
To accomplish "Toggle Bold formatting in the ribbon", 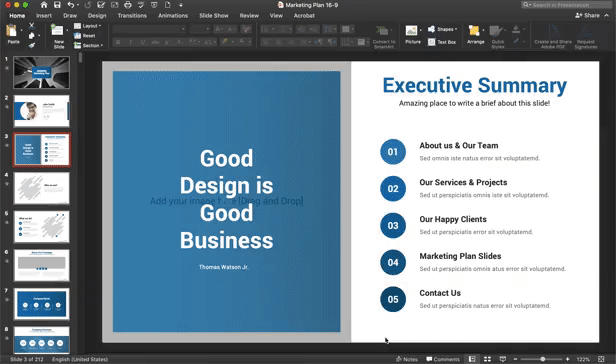I will 118,42.
